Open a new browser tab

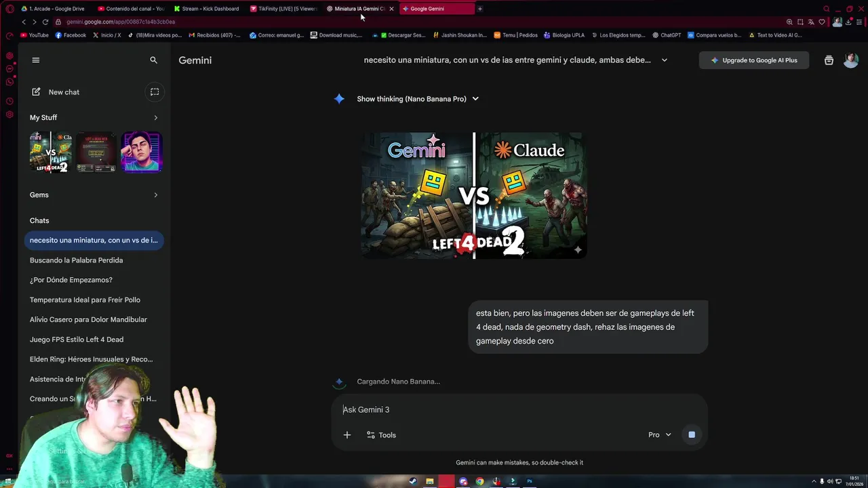[480, 9]
